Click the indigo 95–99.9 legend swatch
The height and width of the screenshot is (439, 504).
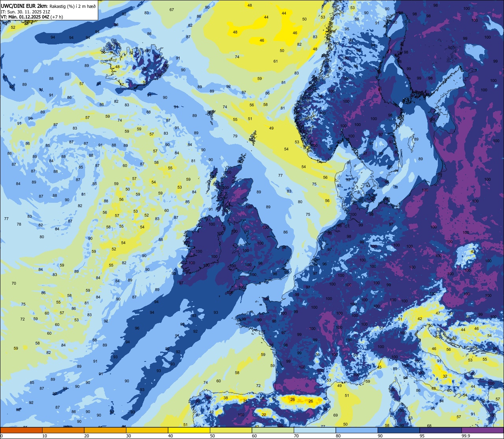[441, 430]
